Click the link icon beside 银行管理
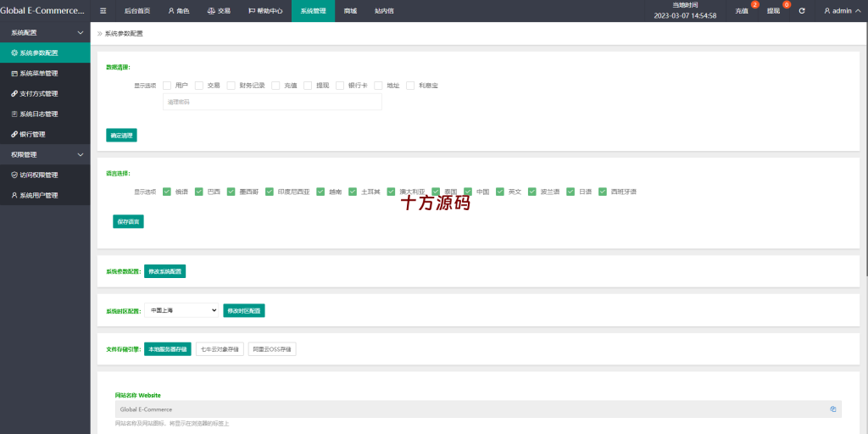Image resolution: width=868 pixels, height=434 pixels. 14,134
